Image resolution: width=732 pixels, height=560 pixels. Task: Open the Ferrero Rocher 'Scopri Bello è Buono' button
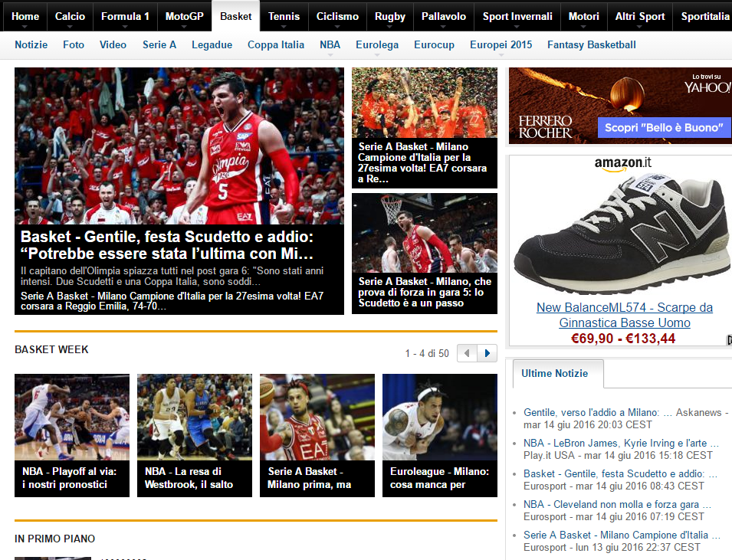click(664, 127)
